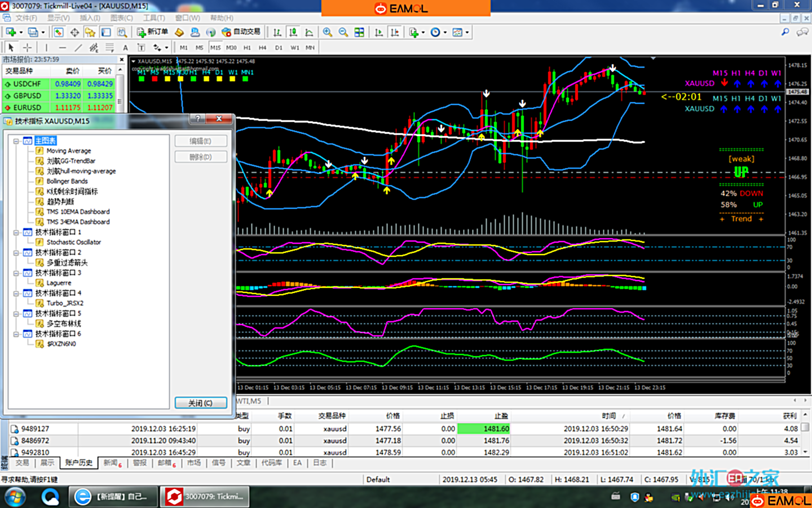Open a new chart window icon

coord(11,32)
